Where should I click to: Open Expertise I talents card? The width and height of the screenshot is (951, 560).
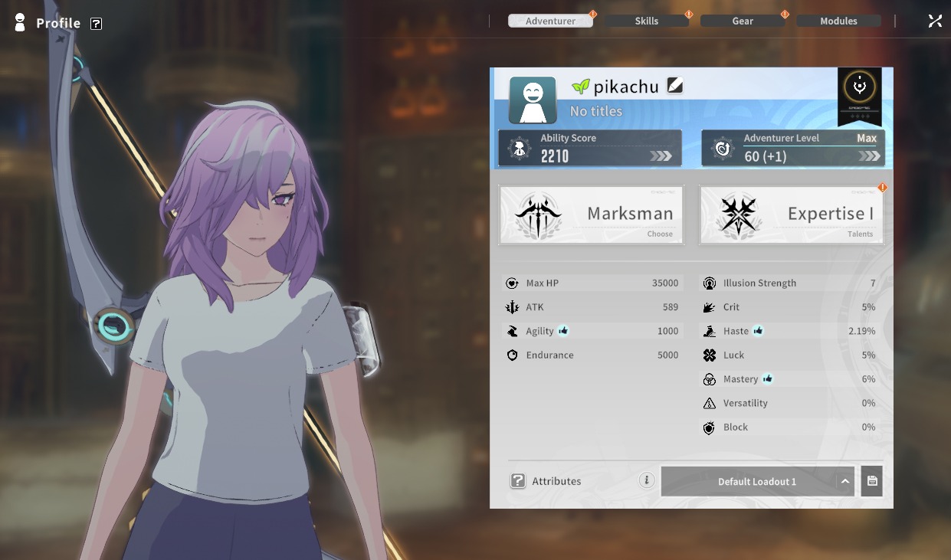(x=792, y=215)
